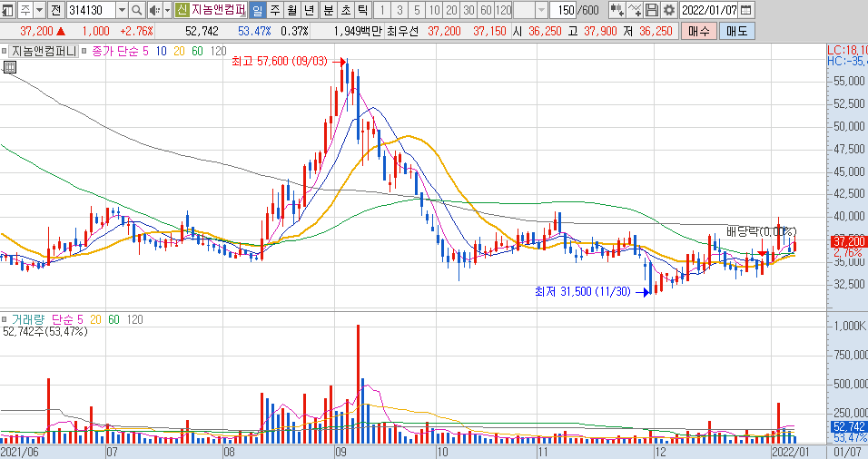Click small square marker before 종가 단순
868x459 pixels.
point(84,51)
